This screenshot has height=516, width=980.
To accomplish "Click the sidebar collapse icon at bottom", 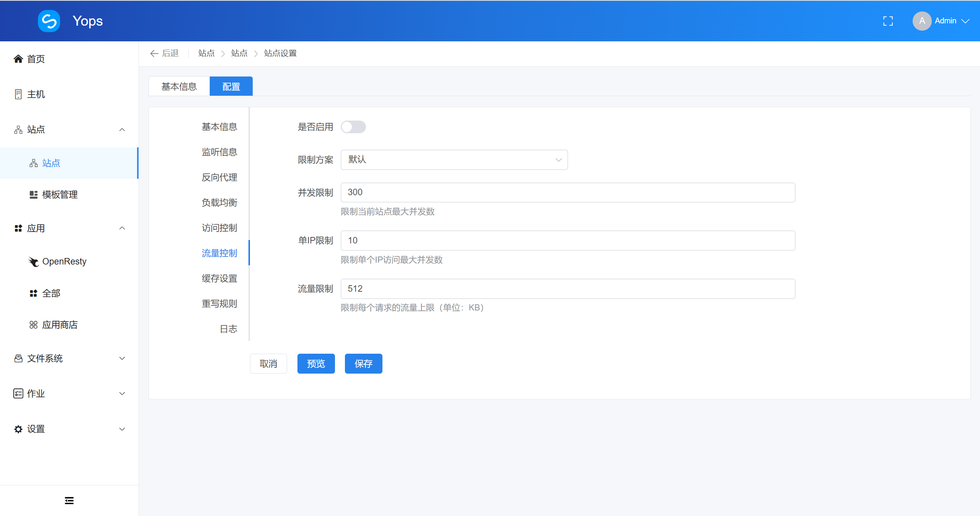I will [69, 500].
